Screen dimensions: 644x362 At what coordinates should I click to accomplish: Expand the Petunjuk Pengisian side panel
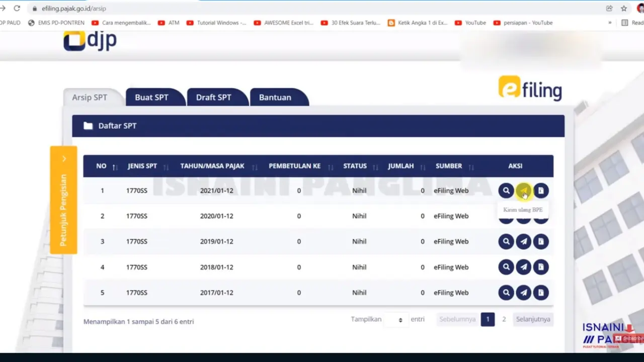[63, 200]
